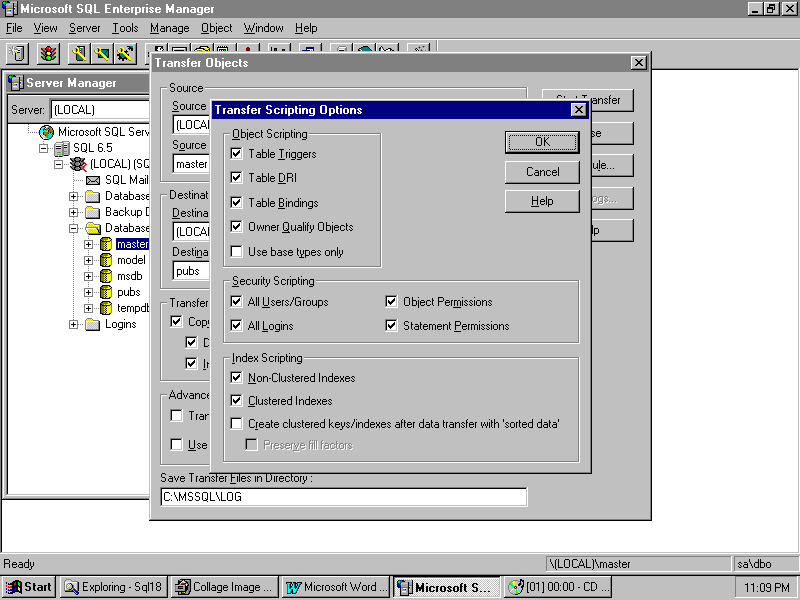Toggle the Clustered Indexes checkbox
The image size is (800, 600).
pyautogui.click(x=237, y=401)
